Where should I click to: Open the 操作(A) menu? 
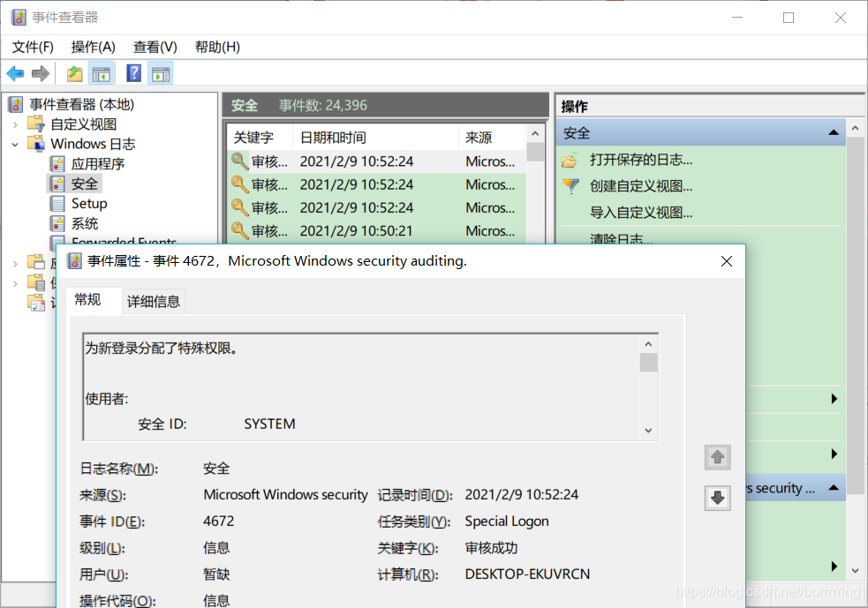click(x=93, y=47)
